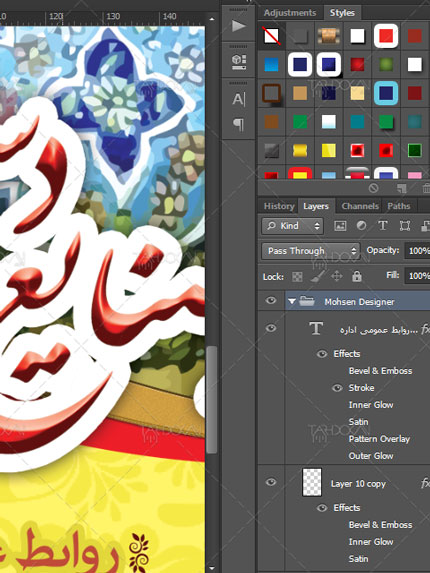Filter layers by shape layers icon
The image size is (430, 573).
[x=404, y=226]
